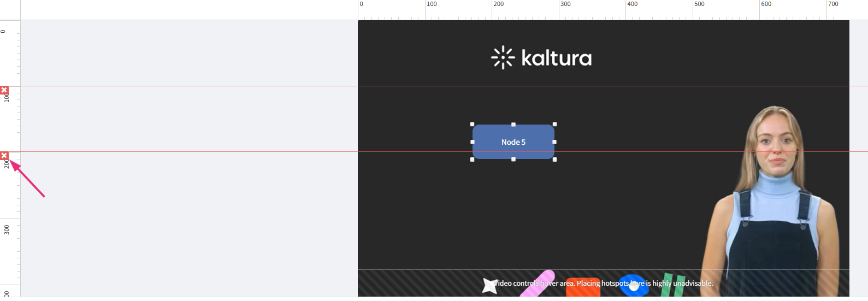Screen dimensions: 868x301
Task: Click the 300 mark on the vertical ruler
Action: coord(7,230)
